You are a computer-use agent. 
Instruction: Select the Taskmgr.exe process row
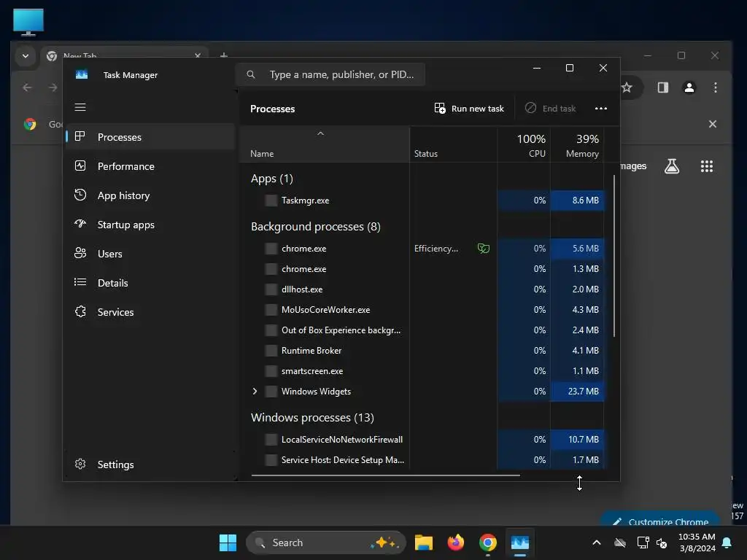tap(422, 201)
